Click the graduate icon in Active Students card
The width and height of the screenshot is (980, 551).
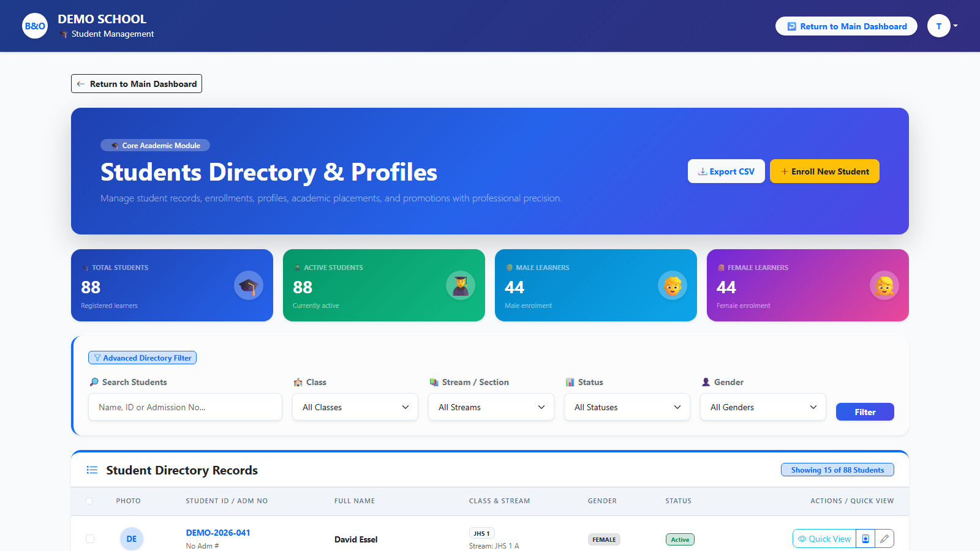461,285
